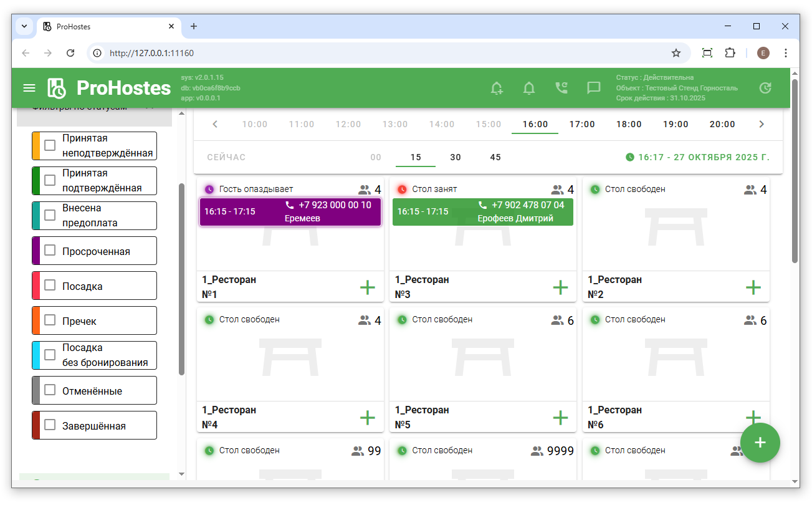812x505 pixels.
Task: Click the purple Еремеев reservation block
Action: tap(290, 212)
